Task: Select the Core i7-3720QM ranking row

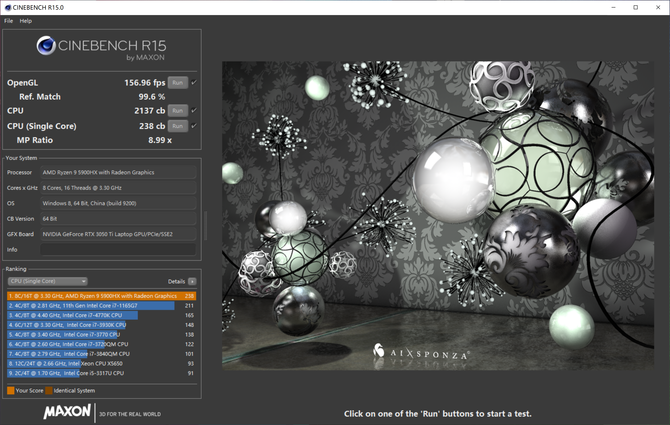Action: 102,344
